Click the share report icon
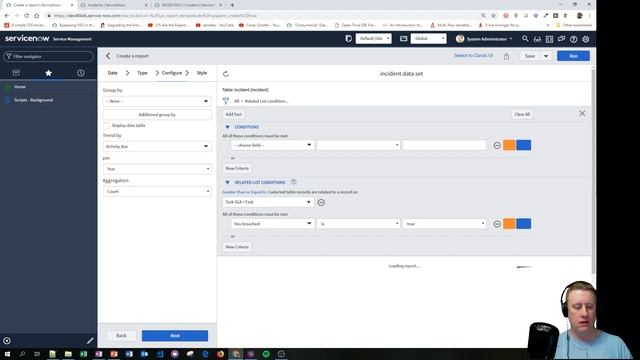Image resolution: width=640 pixels, height=360 pixels. tap(506, 56)
